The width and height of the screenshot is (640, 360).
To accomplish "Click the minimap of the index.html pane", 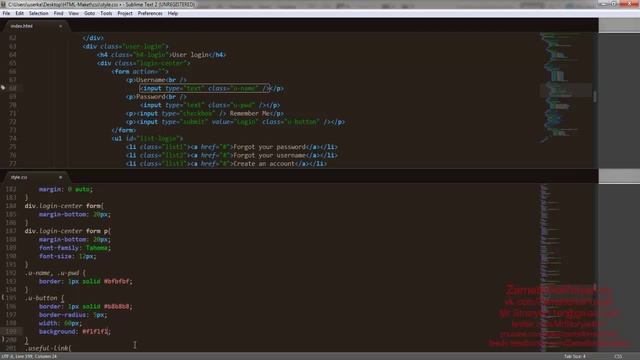I will [565, 88].
